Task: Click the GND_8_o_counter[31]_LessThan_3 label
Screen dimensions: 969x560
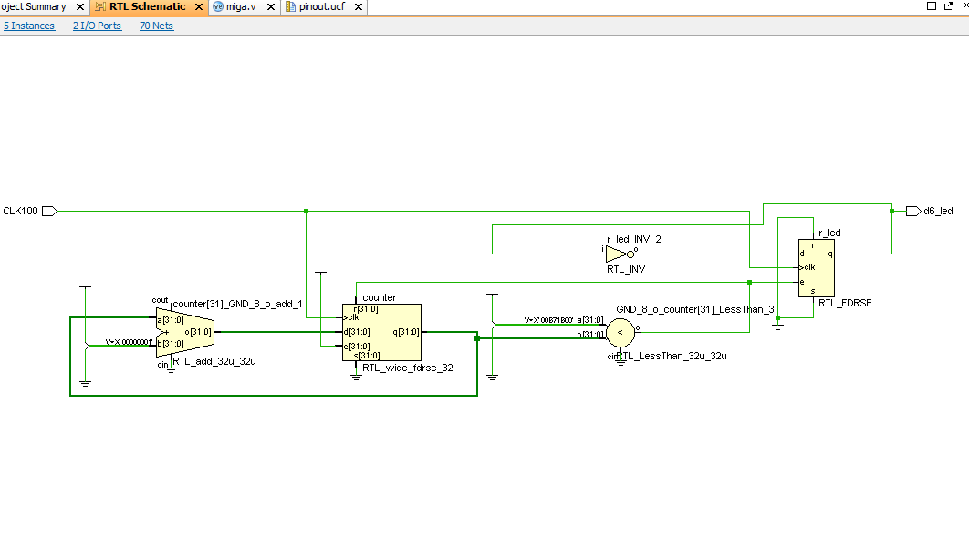Action: pos(695,309)
